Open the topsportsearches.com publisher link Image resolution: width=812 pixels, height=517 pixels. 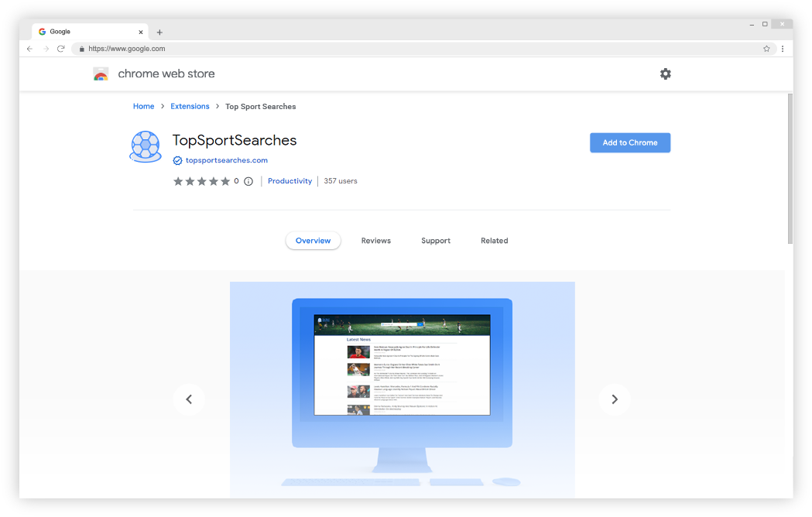point(226,160)
